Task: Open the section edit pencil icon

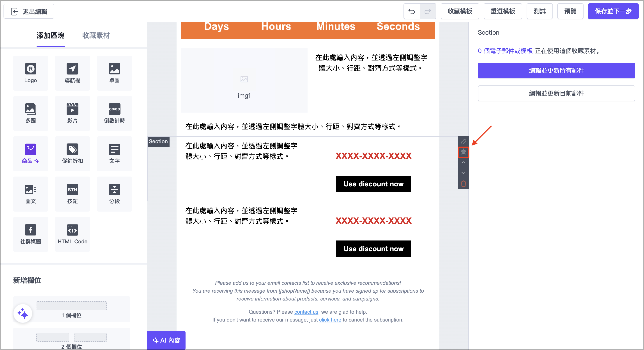Action: [x=463, y=141]
